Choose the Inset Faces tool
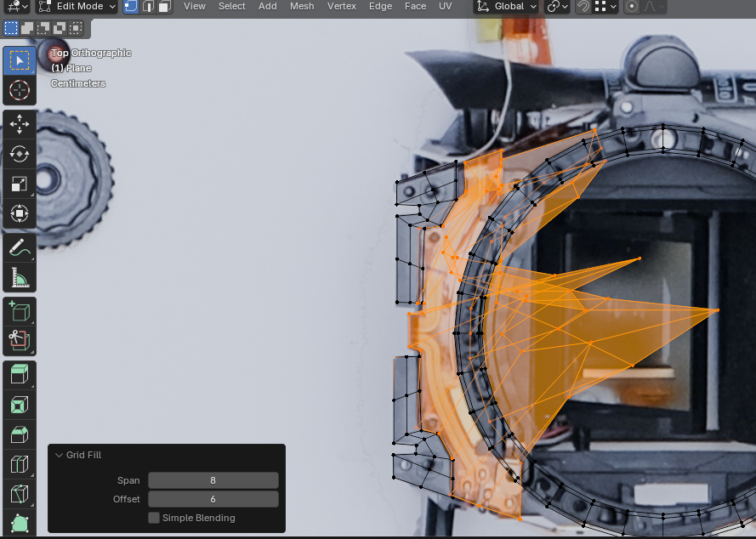Screen dimensions: 756x539 [x=19, y=405]
